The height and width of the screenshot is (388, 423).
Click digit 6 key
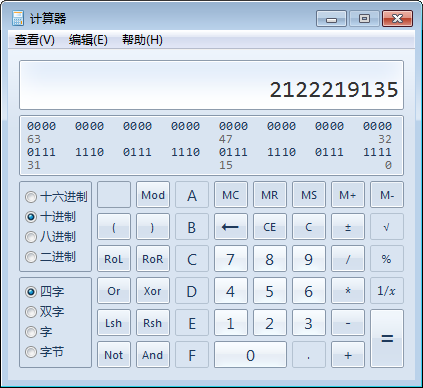tap(309, 291)
